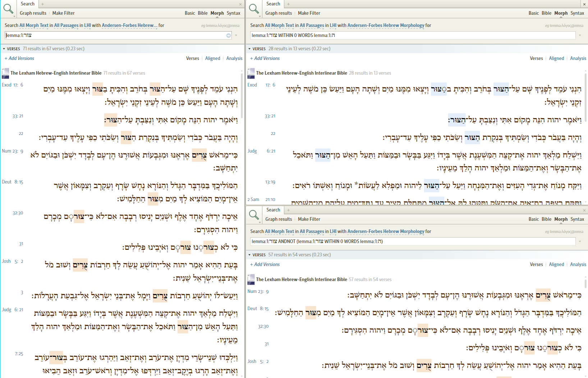Viewport: 588px width, 378px height.
Task: Open Num 23:9 reference in left panel
Action: [x=13, y=151]
